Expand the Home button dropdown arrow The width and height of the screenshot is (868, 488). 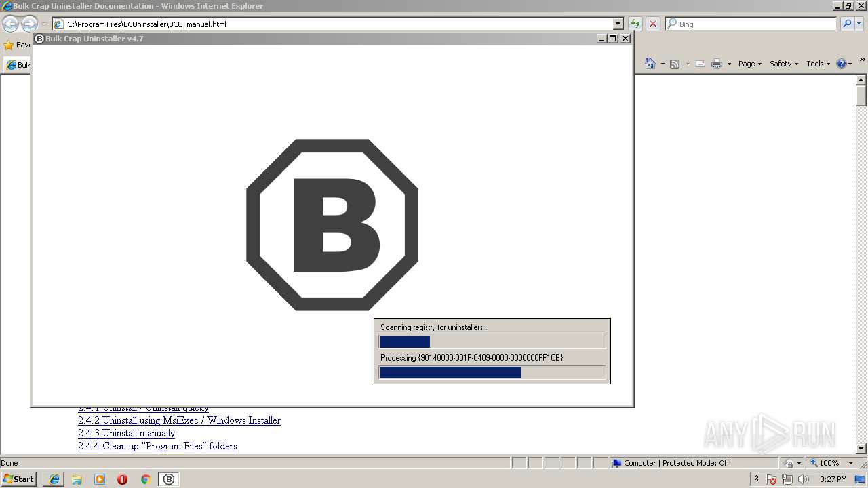pos(663,64)
